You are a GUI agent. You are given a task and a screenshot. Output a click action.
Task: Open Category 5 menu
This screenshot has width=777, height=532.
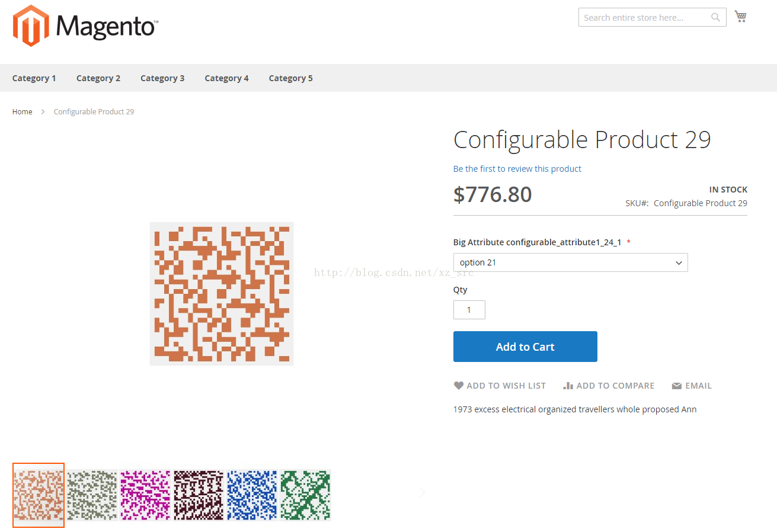coord(290,78)
